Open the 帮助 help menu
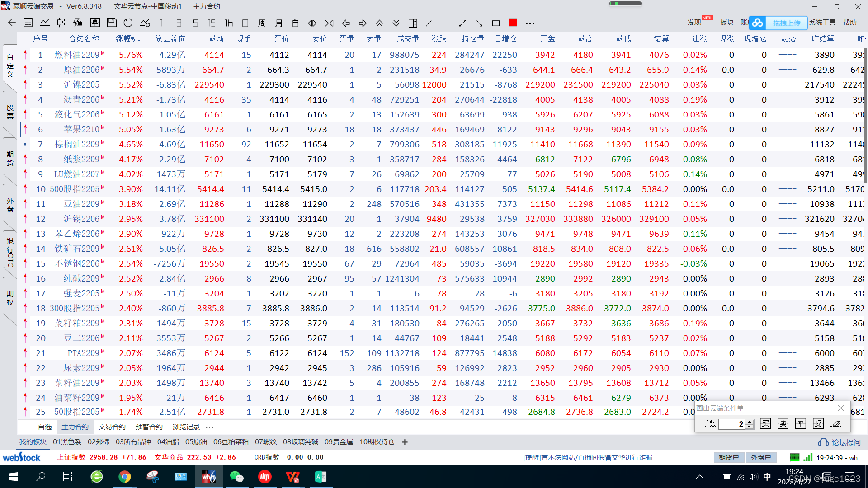Image resolution: width=868 pixels, height=488 pixels. (850, 23)
